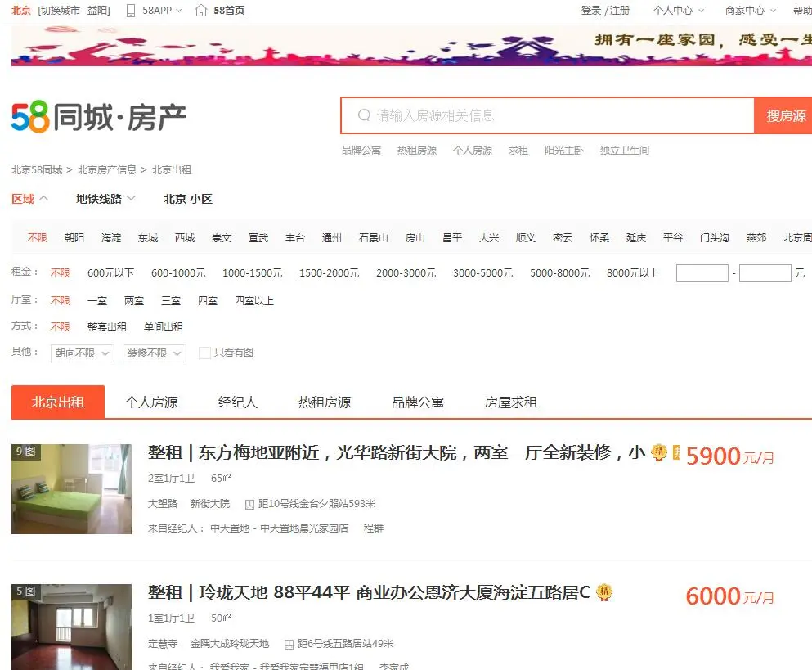This screenshot has height=670, width=812.
Task: Switch to the 热租房源 tab
Action: 325,402
